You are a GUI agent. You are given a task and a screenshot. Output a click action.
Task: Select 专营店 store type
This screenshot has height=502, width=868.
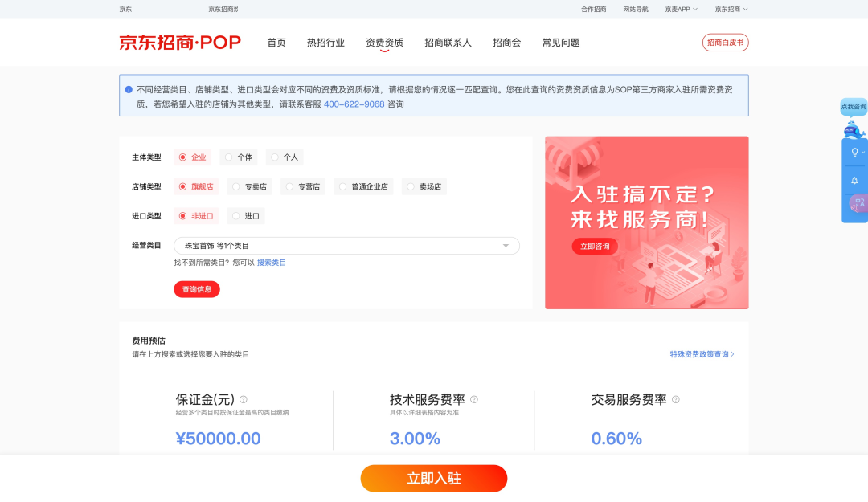(303, 186)
